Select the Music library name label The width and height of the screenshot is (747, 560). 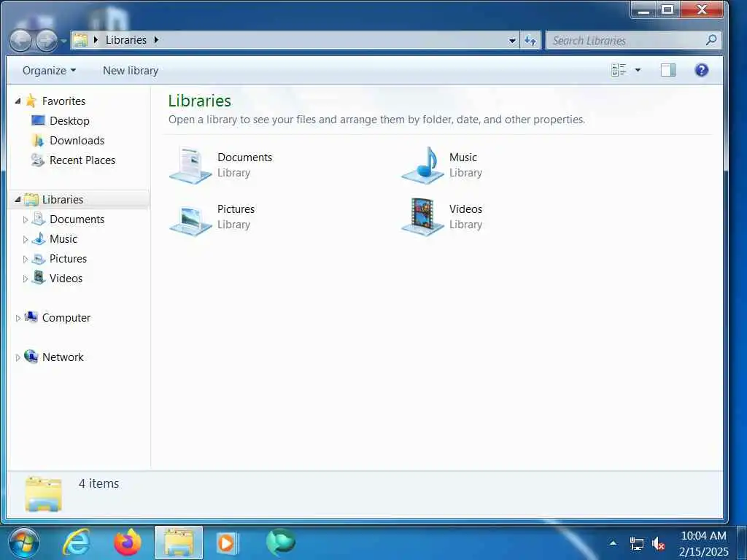pos(463,157)
